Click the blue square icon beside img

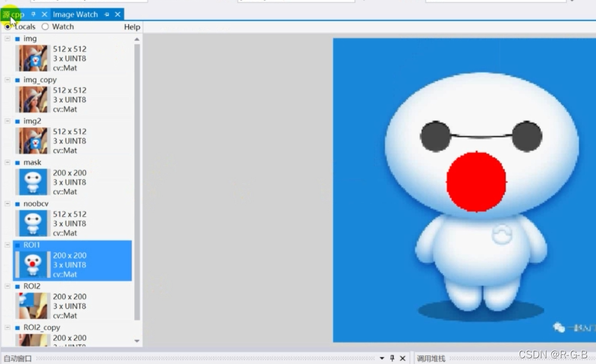point(18,39)
